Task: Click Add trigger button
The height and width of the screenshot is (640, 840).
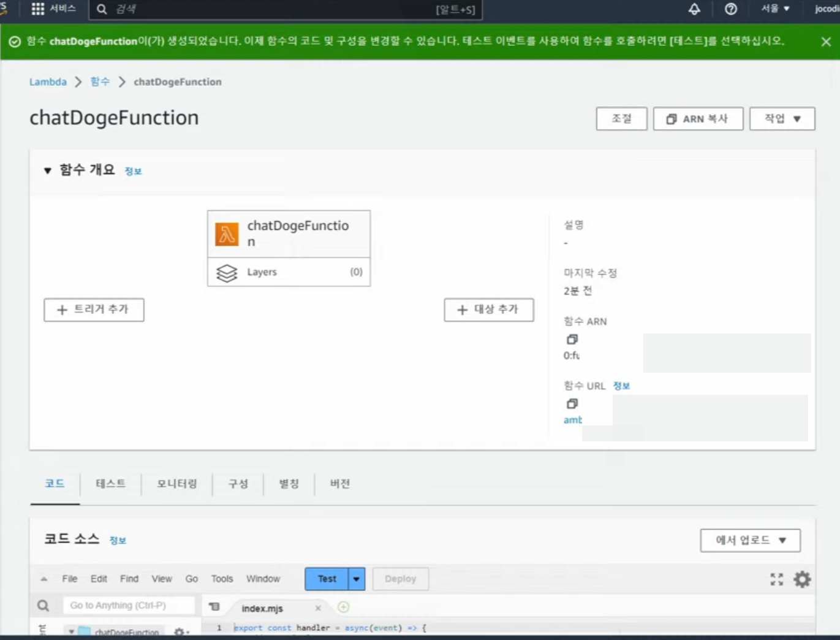Action: tap(94, 310)
